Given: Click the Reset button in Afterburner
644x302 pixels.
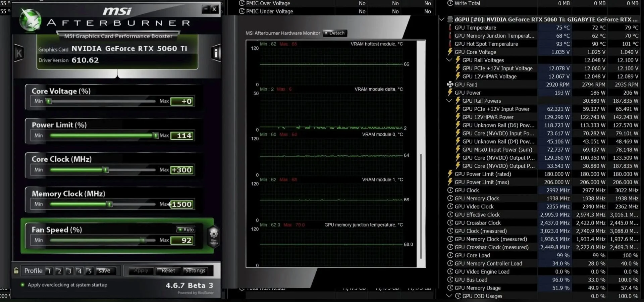Looking at the screenshot, I should (x=168, y=271).
